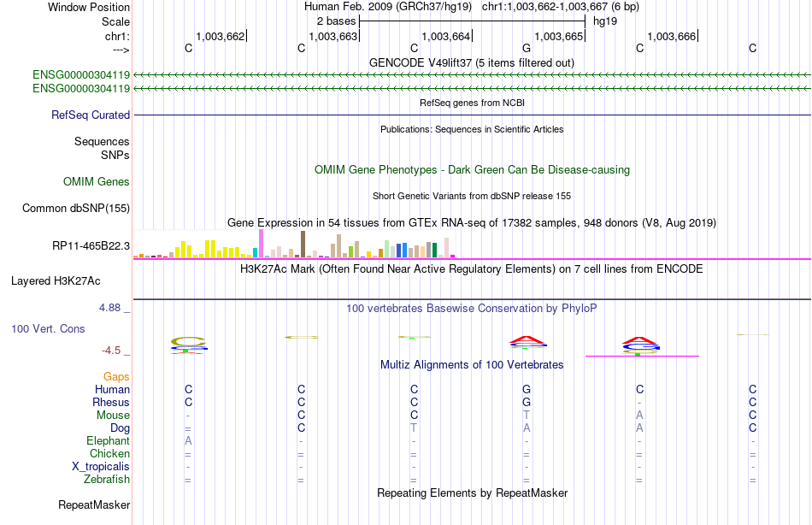Click the Dog row T alignment base
This screenshot has height=525, width=812.
[413, 428]
